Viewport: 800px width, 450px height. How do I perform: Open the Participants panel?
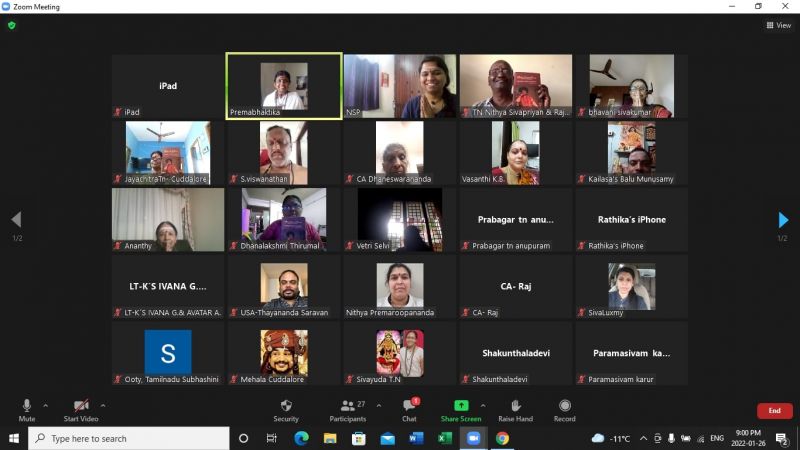tap(347, 406)
